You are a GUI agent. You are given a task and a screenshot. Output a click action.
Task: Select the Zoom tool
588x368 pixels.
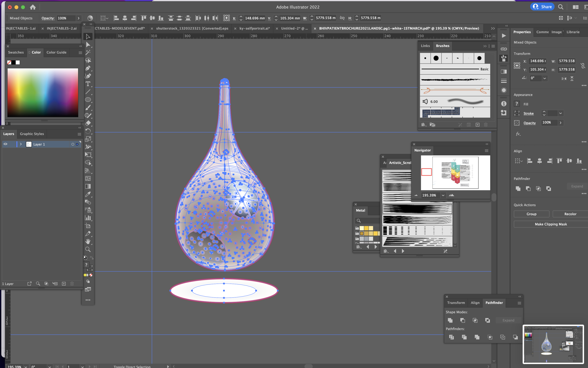(88, 250)
